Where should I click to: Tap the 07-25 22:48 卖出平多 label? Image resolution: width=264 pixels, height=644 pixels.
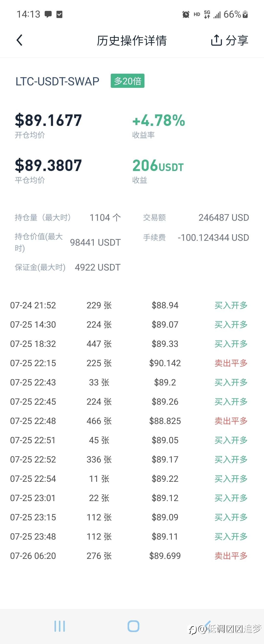231,421
